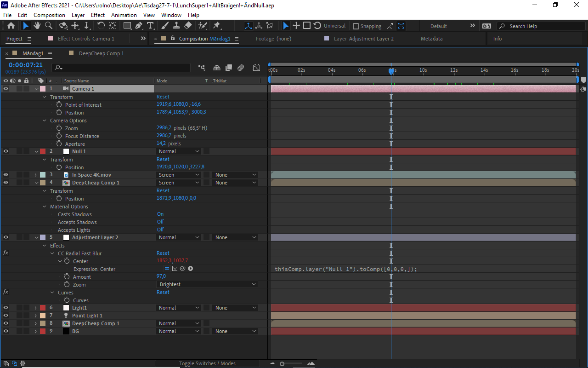Toggle Amount stopwatch for CC Radial Fast Blur
This screenshot has width=588, height=368.
pyautogui.click(x=67, y=276)
